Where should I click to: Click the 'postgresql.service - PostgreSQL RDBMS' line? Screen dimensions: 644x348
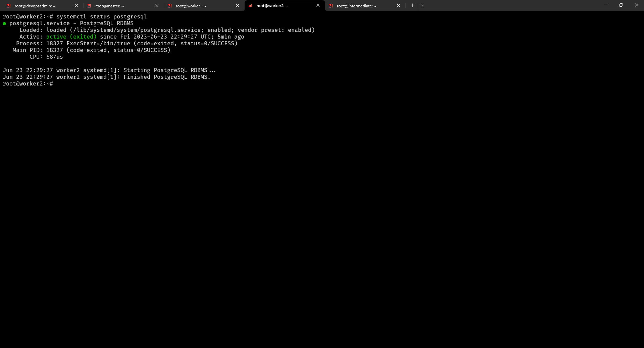point(71,23)
